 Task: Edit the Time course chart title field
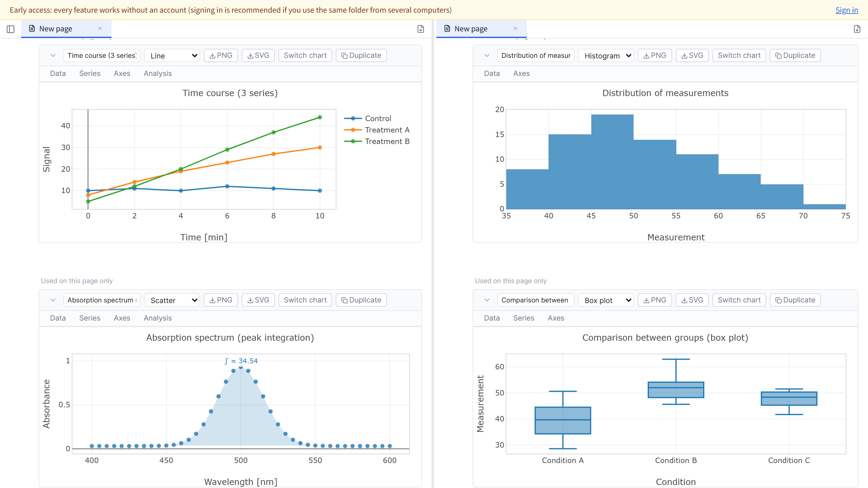(x=102, y=55)
